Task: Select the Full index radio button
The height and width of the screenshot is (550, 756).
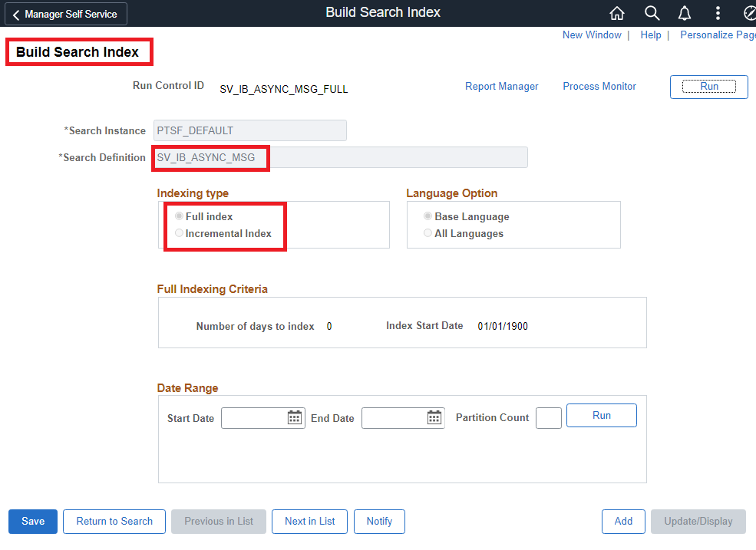Action: click(180, 216)
